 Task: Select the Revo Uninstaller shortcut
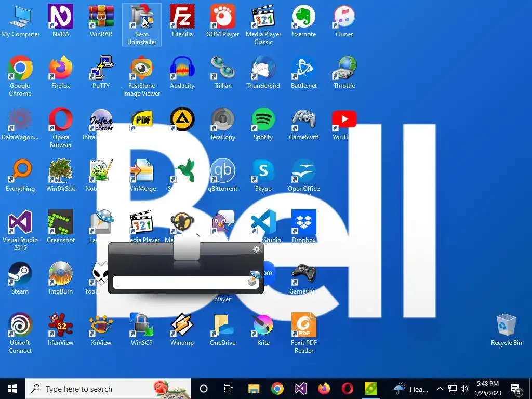pos(142,25)
